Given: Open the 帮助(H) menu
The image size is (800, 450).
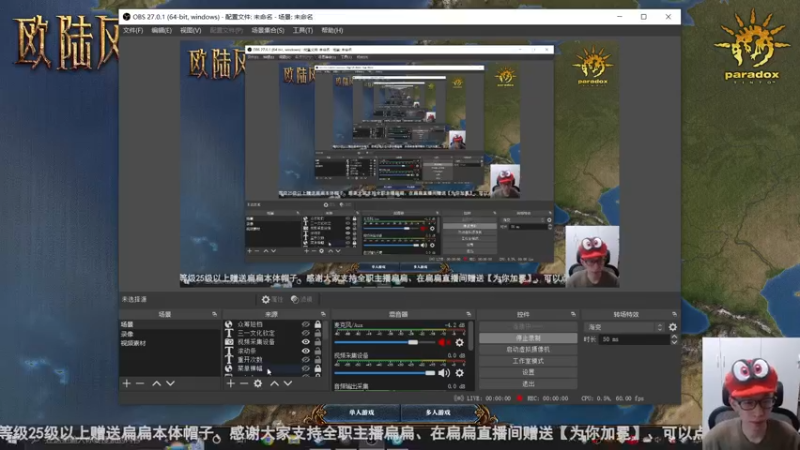Looking at the screenshot, I should click(x=332, y=31).
